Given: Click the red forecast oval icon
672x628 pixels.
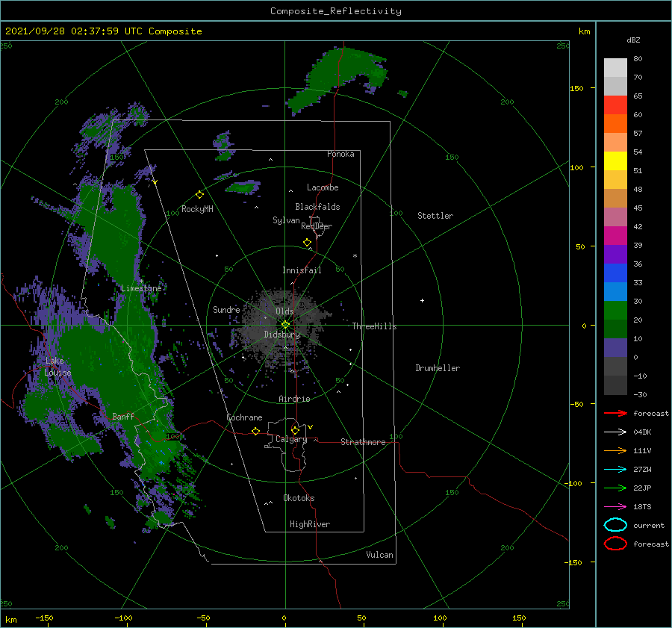Looking at the screenshot, I should click(x=615, y=544).
